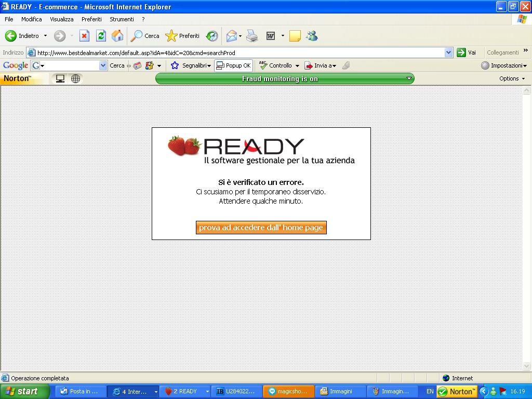The width and height of the screenshot is (532, 399).
Task: Open the address bar dropdown
Action: click(448, 52)
